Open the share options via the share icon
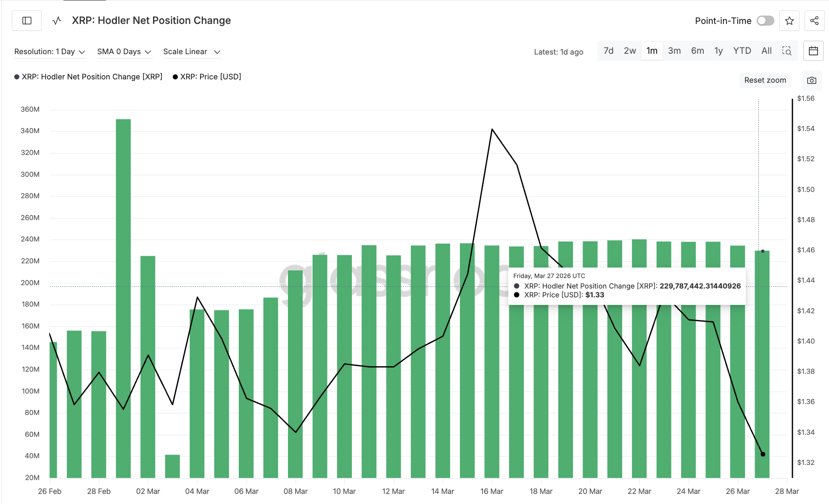Viewport: 829px width, 504px height. pyautogui.click(x=814, y=20)
